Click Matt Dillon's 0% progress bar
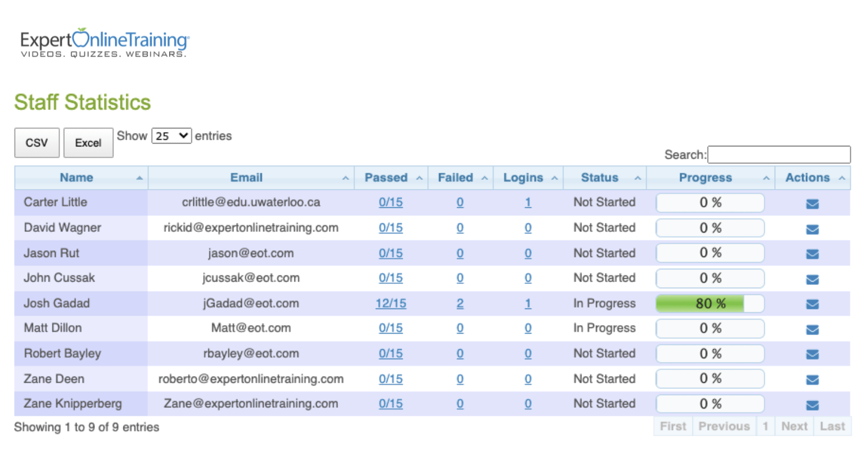Image resolution: width=868 pixels, height=457 pixels. tap(710, 329)
